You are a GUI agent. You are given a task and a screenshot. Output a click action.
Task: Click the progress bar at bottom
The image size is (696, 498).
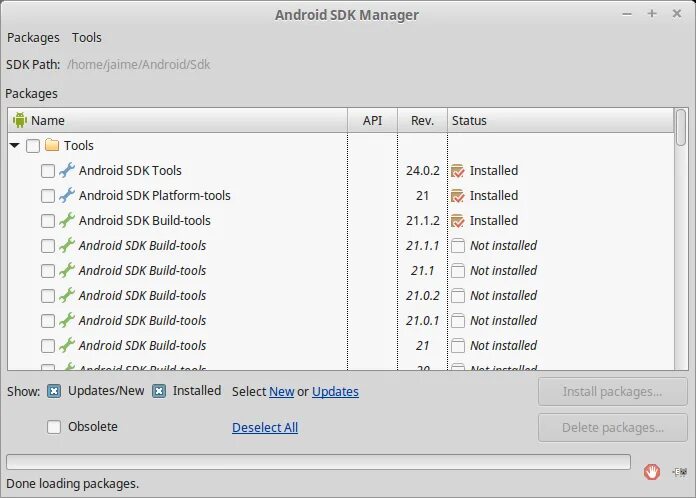318,462
